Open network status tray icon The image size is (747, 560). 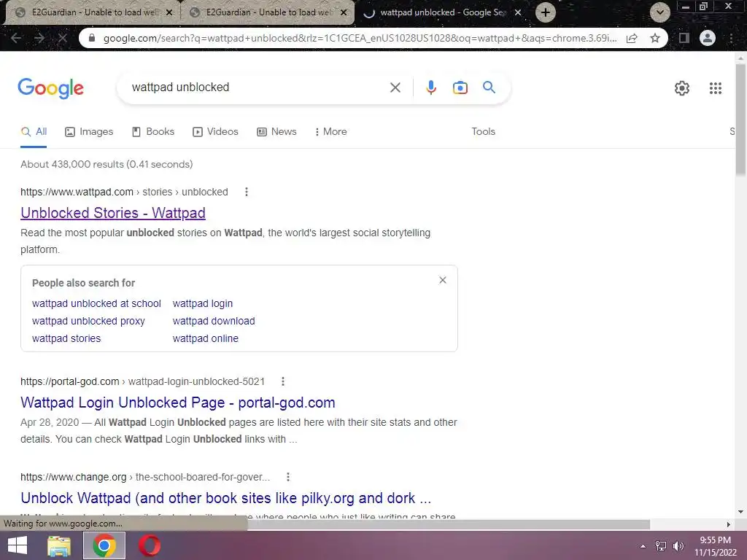coord(661,546)
